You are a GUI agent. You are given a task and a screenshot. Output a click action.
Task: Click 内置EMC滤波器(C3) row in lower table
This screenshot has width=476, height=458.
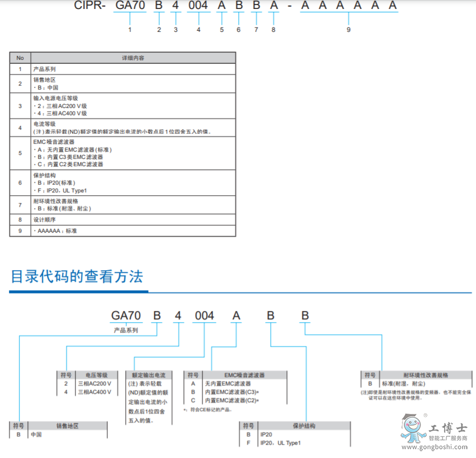(x=230, y=392)
